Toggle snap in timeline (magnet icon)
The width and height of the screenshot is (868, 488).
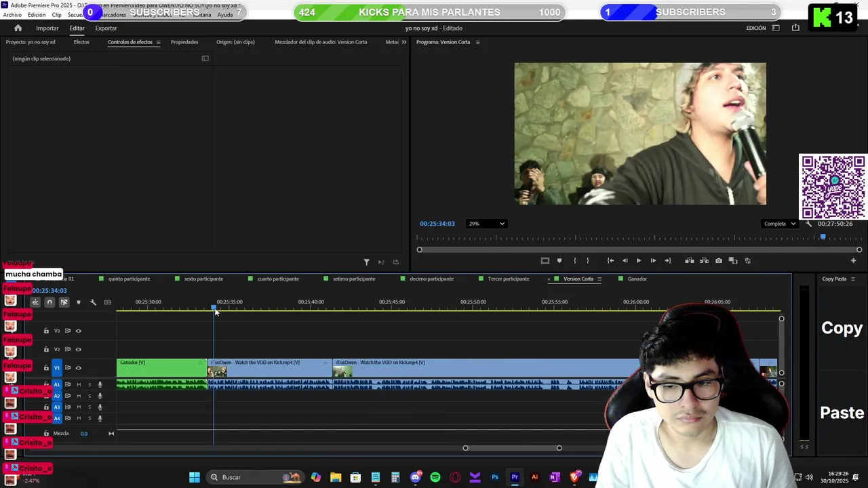click(x=50, y=302)
